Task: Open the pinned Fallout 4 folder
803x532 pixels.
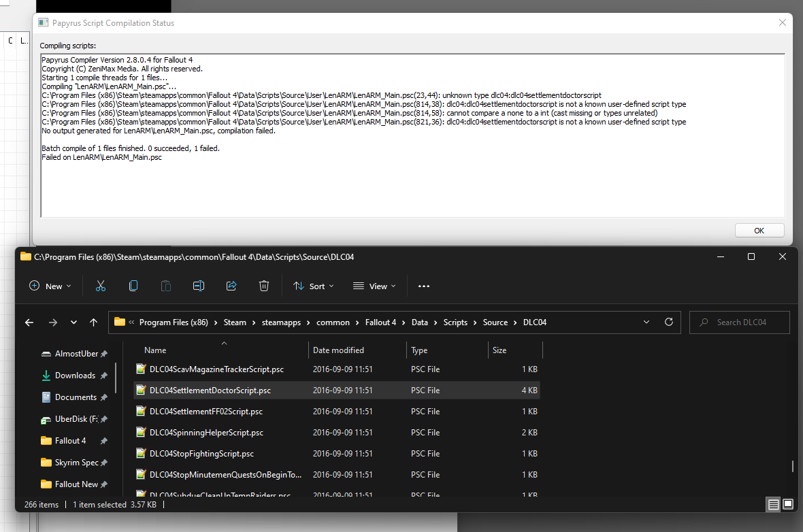Action: [x=74, y=440]
